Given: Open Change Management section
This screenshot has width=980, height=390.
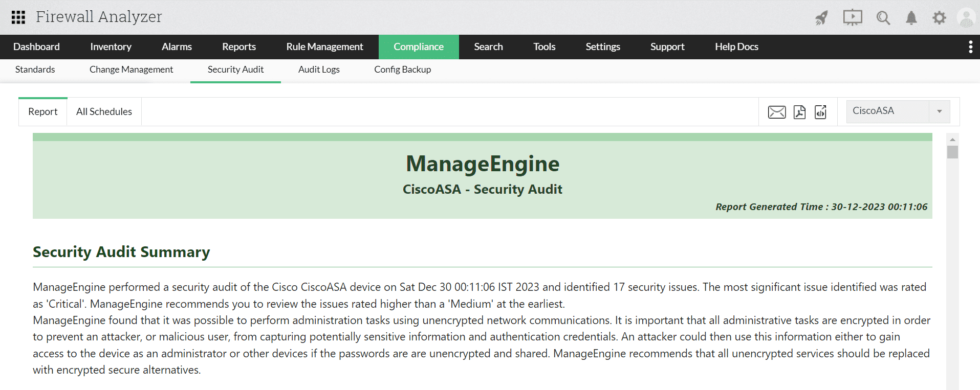Looking at the screenshot, I should click(131, 70).
